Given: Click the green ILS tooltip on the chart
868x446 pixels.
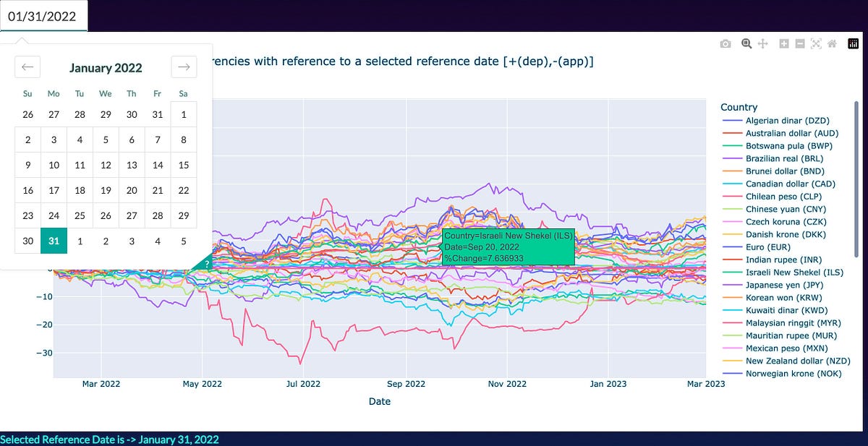Looking at the screenshot, I should click(x=508, y=246).
